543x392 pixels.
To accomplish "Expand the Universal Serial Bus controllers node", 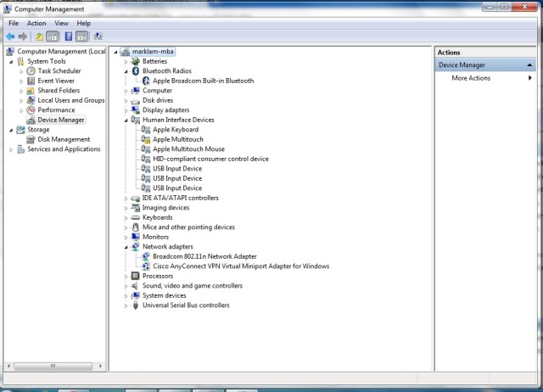I will (x=126, y=305).
